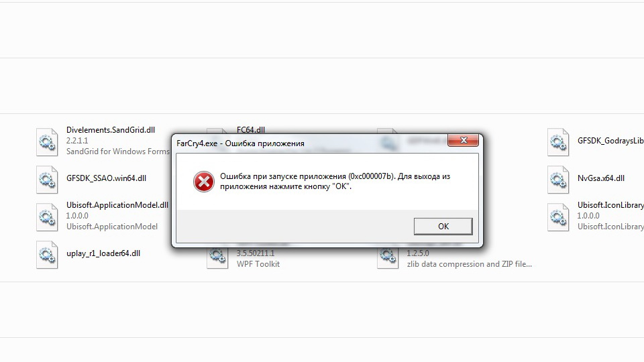Click the red error icon in dialog
Image resolution: width=644 pixels, height=362 pixels.
click(204, 182)
